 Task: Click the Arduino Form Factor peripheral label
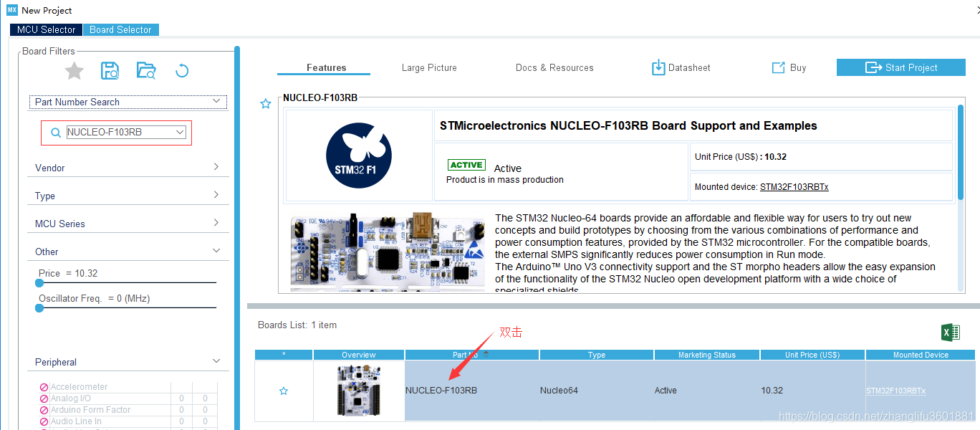click(91, 410)
